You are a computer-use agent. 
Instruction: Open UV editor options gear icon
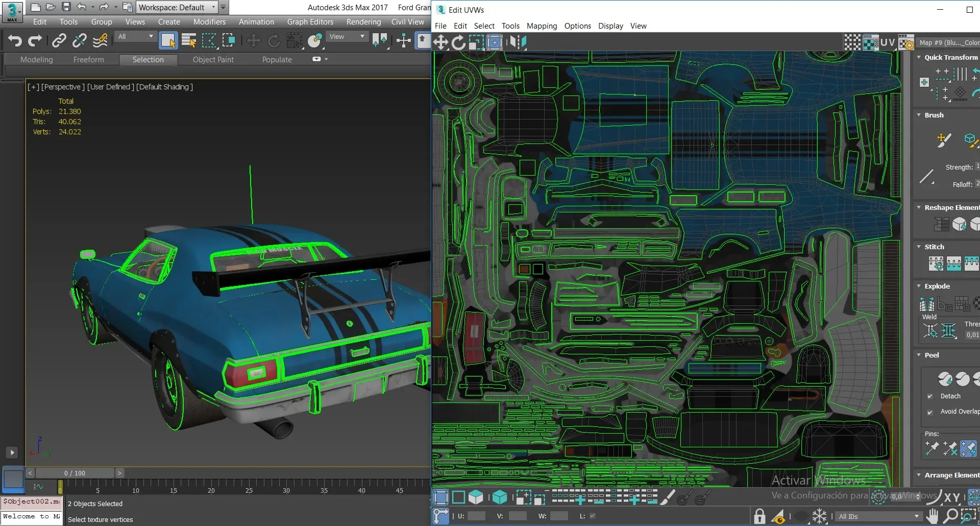(906, 42)
